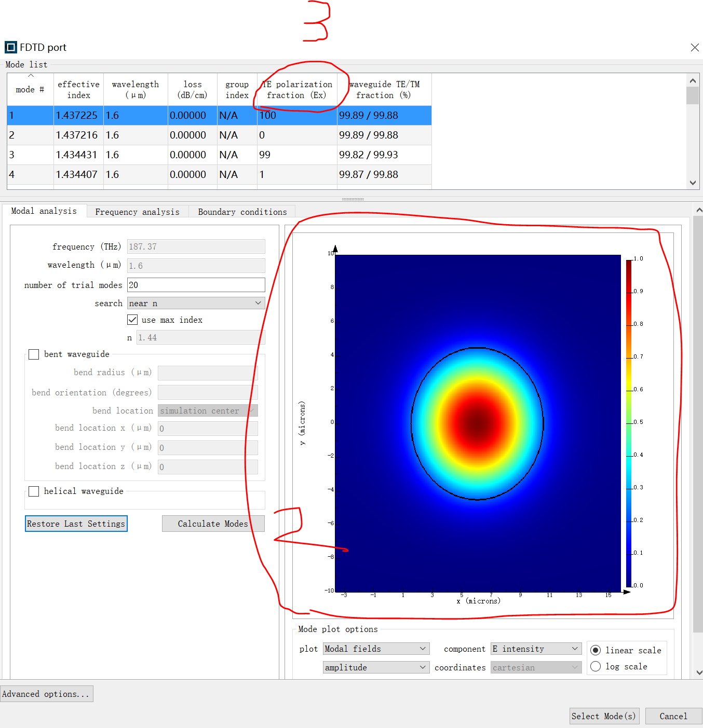Image resolution: width=703 pixels, height=728 pixels.
Task: Switch to the Modal analysis tab
Action: point(44,211)
